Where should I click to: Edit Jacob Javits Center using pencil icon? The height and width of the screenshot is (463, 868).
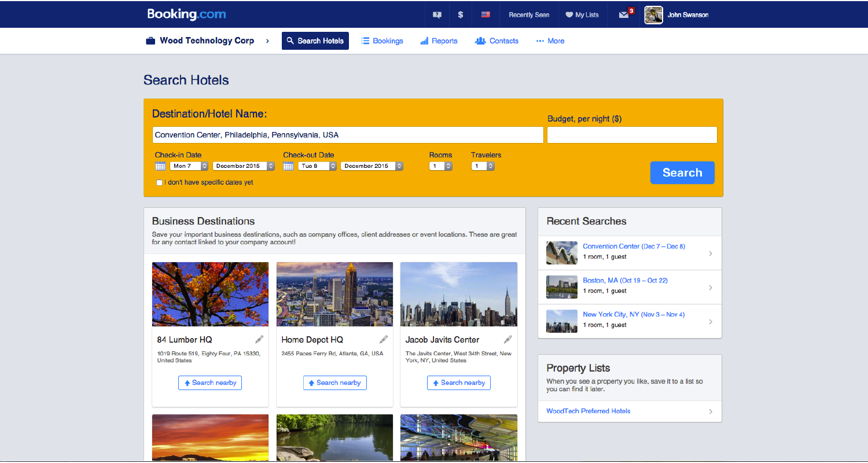click(x=507, y=340)
